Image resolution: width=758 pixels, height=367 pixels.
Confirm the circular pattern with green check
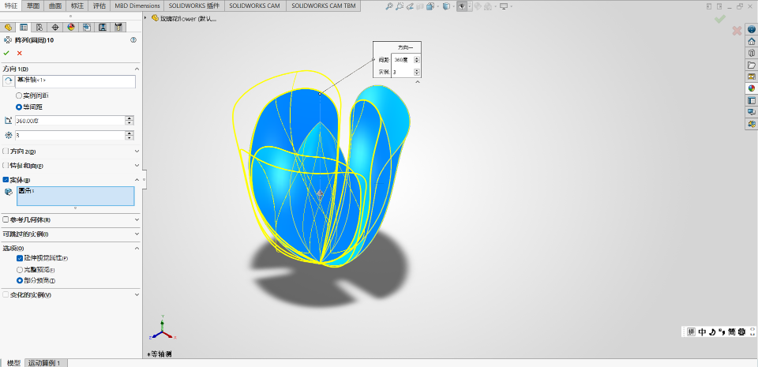[6, 53]
